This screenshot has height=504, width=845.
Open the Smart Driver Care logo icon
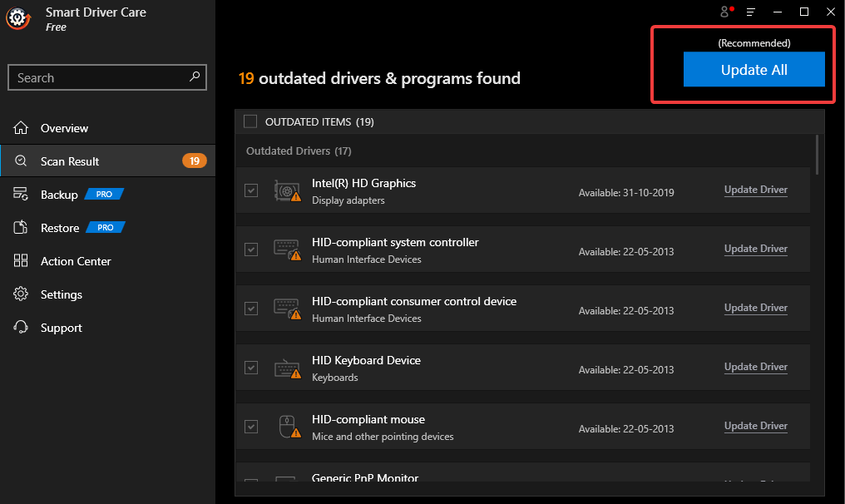(17, 17)
